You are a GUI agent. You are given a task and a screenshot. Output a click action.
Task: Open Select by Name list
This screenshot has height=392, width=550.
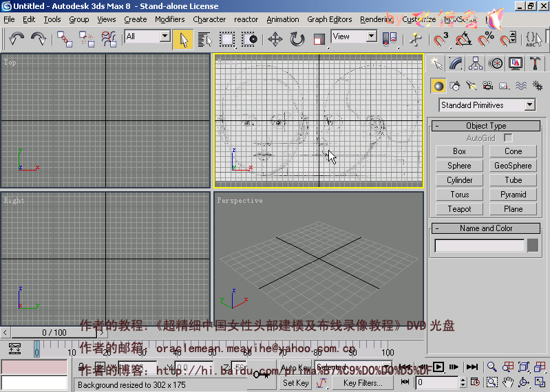[205, 39]
